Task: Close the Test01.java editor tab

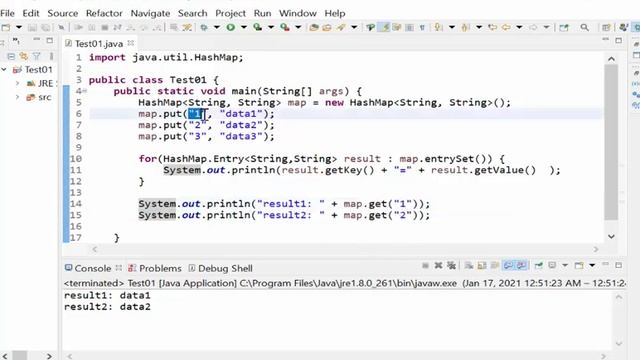Action: click(x=131, y=42)
